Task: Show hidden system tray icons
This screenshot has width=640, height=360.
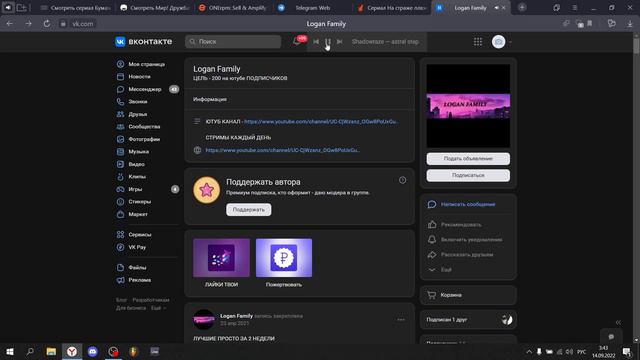Action: coord(529,351)
